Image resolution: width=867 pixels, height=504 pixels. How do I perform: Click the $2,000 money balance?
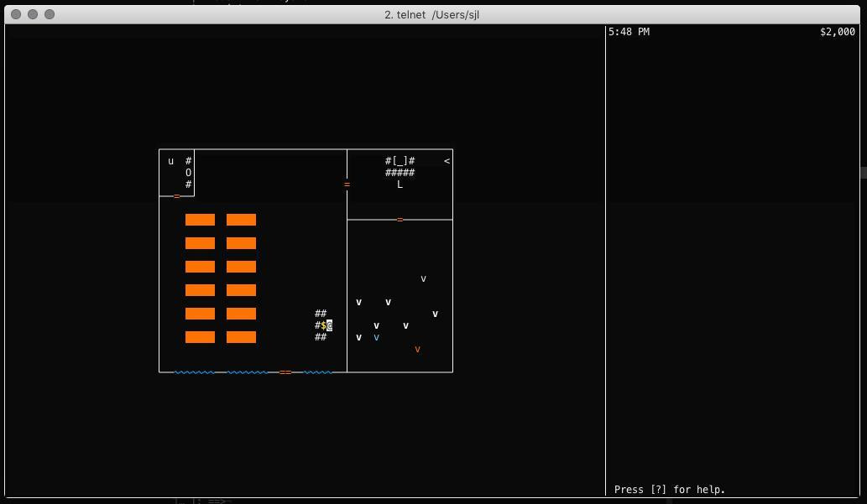tap(838, 32)
